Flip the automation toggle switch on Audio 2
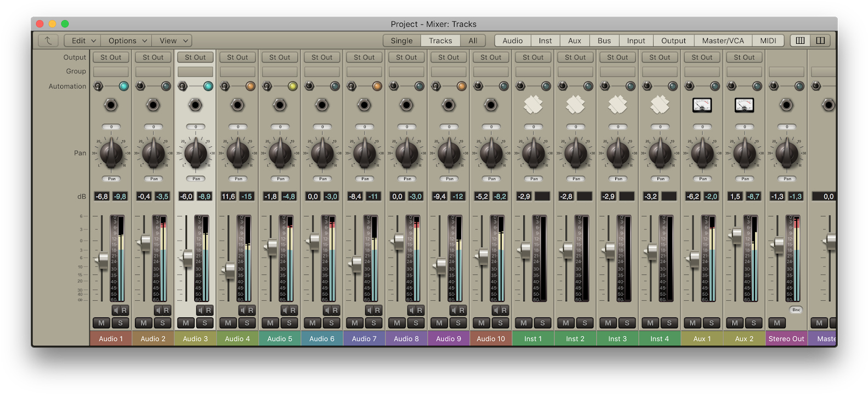This screenshot has height=394, width=868. coord(140,86)
